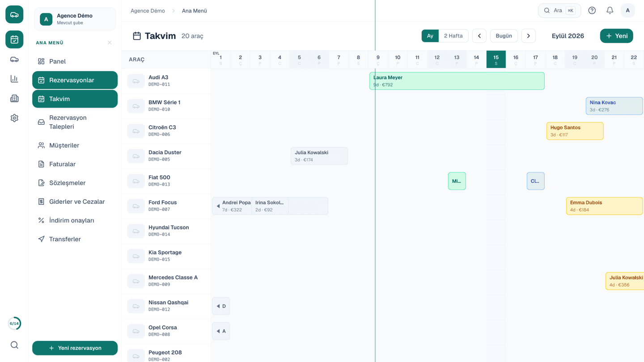Jump to today with Bugün
The height and width of the screenshot is (362, 644).
504,36
